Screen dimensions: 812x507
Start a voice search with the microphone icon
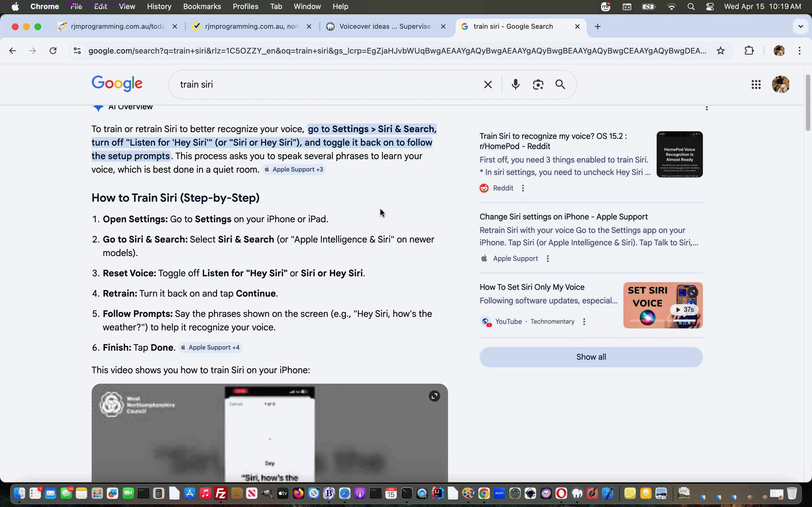click(x=515, y=84)
